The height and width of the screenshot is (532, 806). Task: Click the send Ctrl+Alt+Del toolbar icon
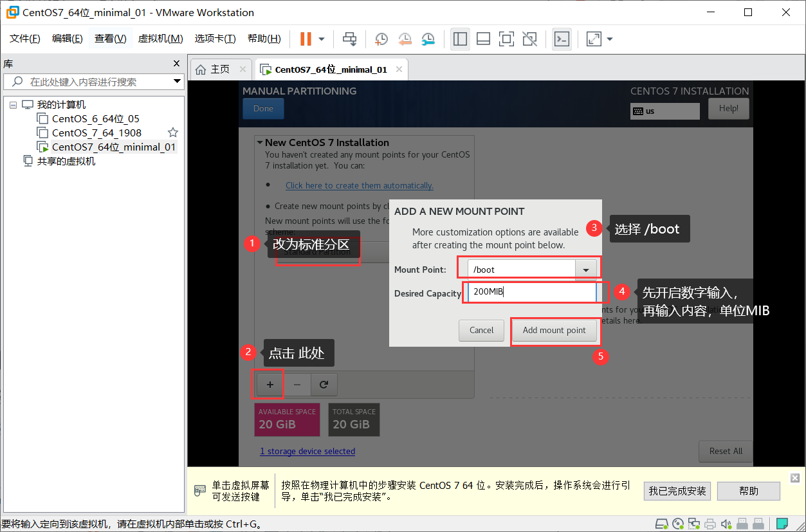click(x=349, y=39)
